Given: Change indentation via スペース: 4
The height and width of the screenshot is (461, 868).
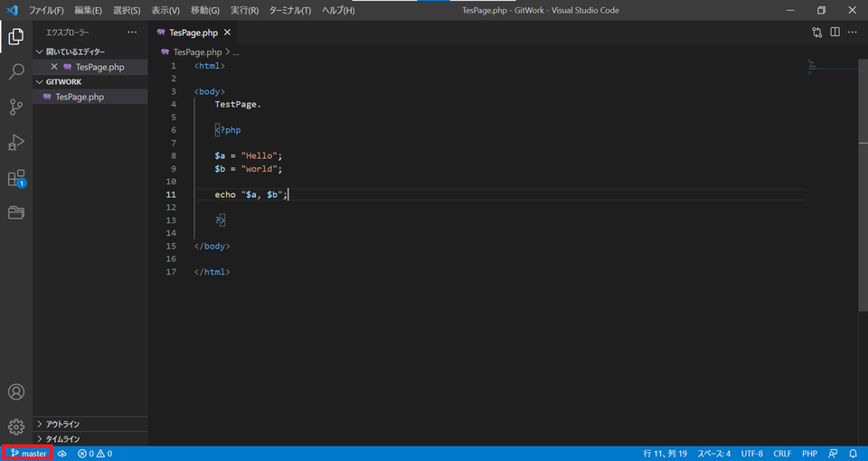Looking at the screenshot, I should click(713, 453).
